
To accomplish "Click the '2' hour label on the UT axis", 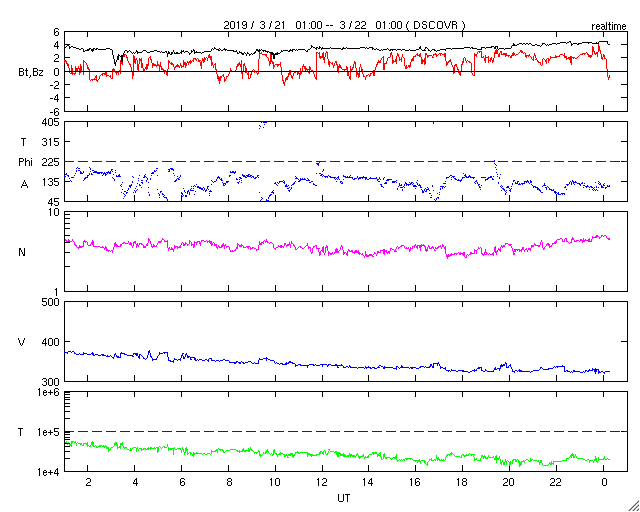I will pyautogui.click(x=88, y=483).
